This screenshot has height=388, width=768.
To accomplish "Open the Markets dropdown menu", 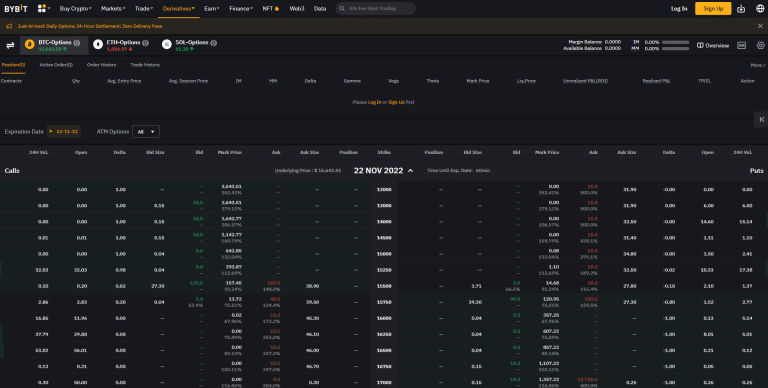I will click(x=113, y=8).
